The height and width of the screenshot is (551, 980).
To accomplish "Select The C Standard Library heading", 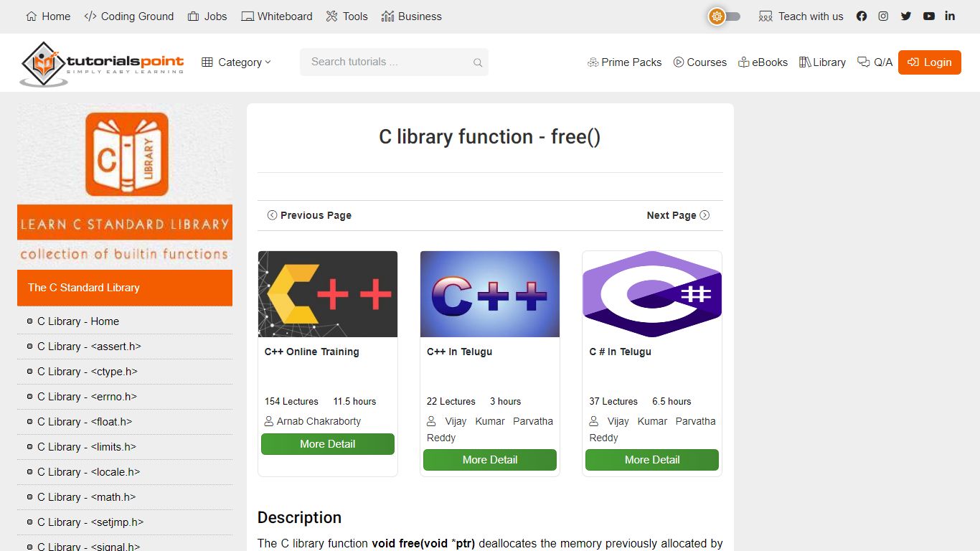I will [x=125, y=288].
